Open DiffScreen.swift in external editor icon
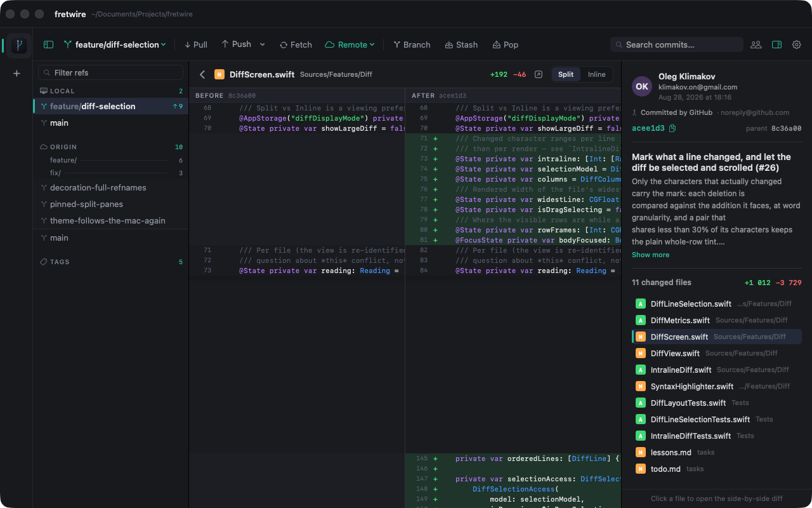The width and height of the screenshot is (812, 508). point(539,74)
